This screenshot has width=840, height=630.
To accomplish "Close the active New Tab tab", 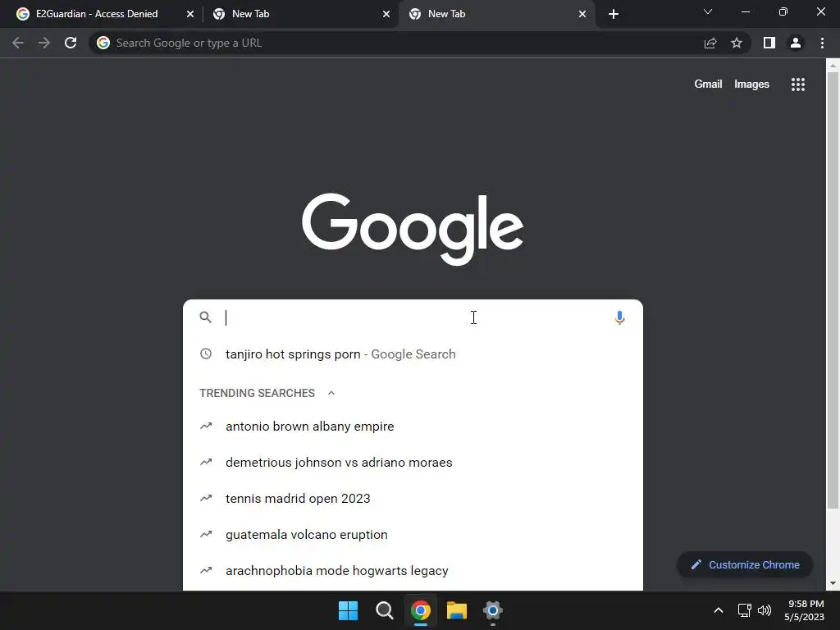I will coord(582,14).
